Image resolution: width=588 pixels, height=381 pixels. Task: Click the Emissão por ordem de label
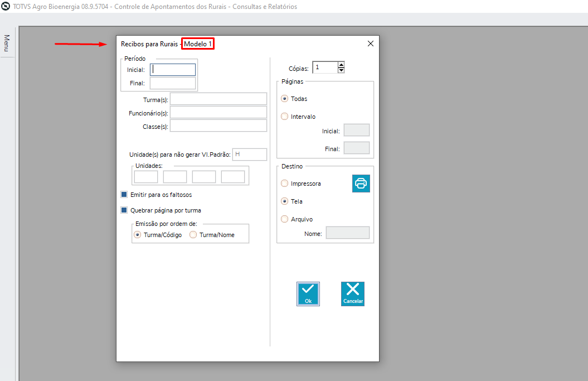tap(166, 224)
